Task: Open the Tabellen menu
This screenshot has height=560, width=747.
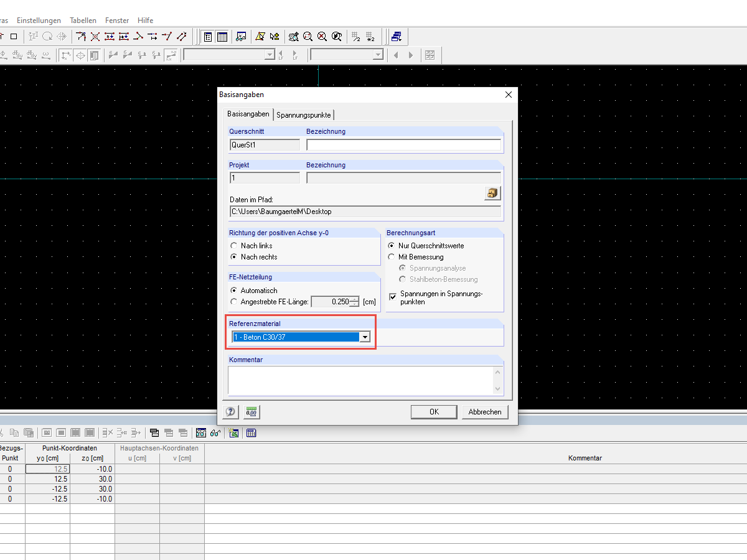Action: (83, 21)
